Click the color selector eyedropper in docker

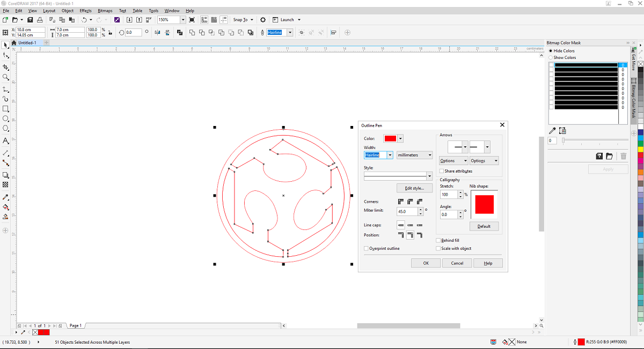[553, 130]
